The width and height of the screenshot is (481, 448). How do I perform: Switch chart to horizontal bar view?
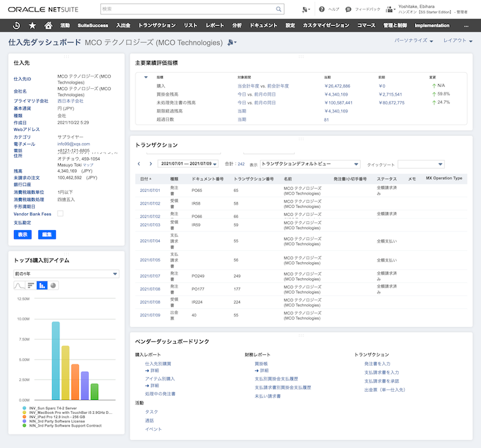point(31,286)
